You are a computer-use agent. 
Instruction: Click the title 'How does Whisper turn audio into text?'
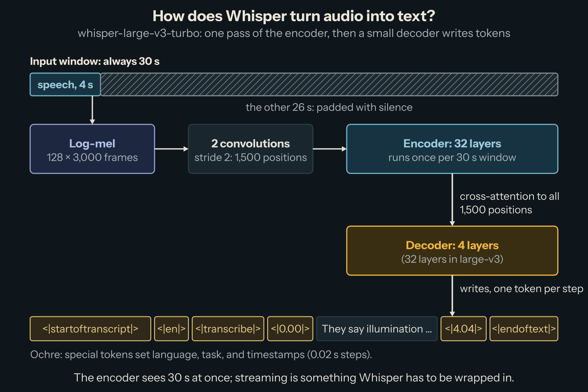click(294, 16)
